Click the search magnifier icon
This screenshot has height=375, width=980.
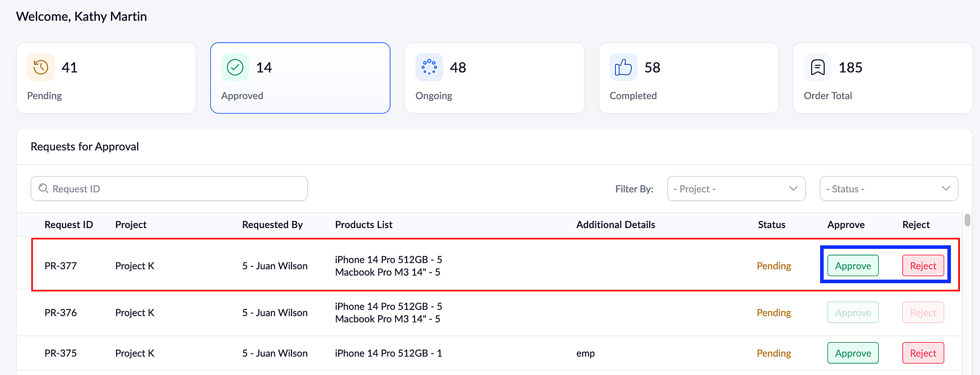pyautogui.click(x=44, y=188)
